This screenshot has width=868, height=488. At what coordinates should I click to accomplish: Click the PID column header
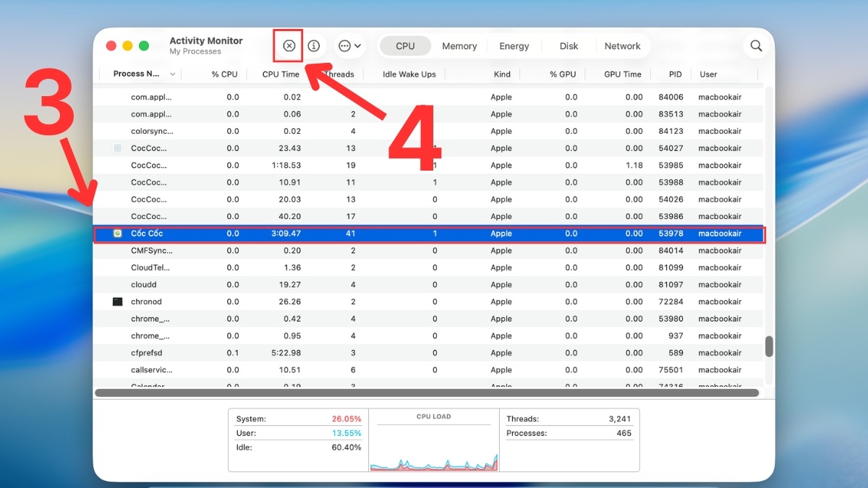coord(675,74)
